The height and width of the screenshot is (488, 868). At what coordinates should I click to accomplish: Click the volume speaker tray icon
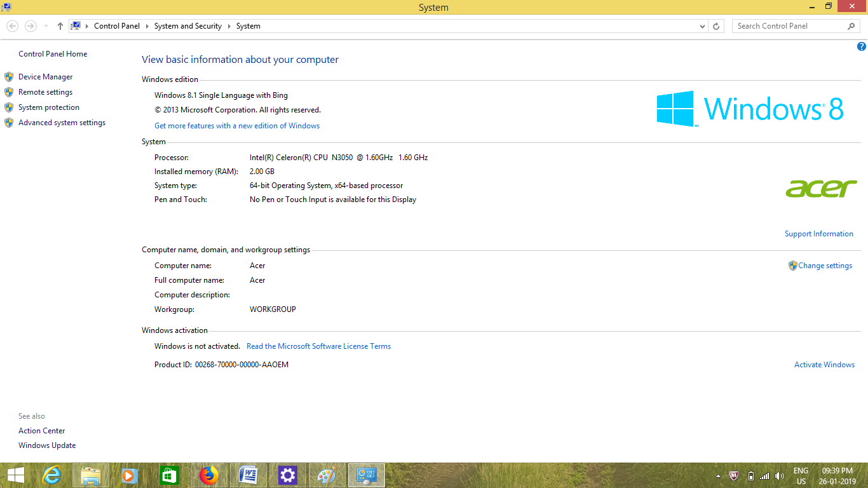780,476
